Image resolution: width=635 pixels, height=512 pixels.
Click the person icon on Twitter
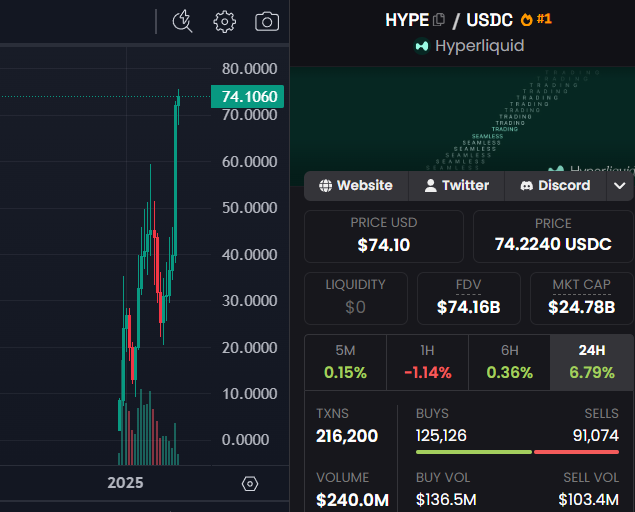tap(430, 186)
